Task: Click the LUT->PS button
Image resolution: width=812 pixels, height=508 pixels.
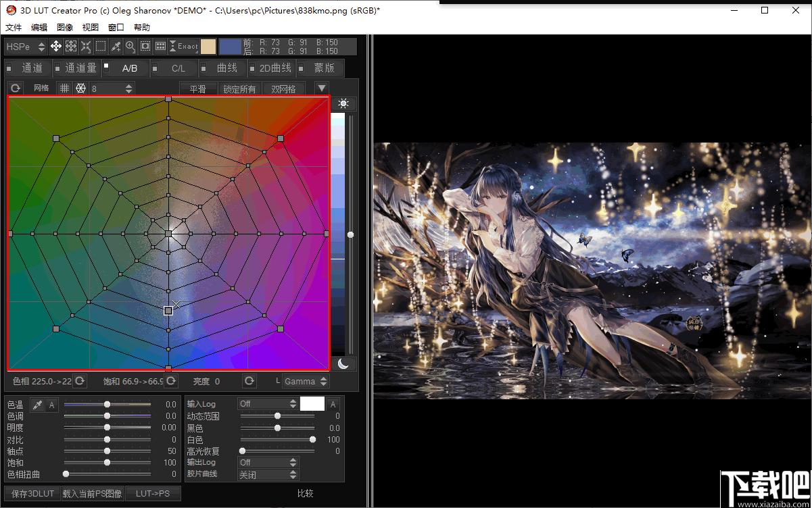Action: tap(153, 494)
